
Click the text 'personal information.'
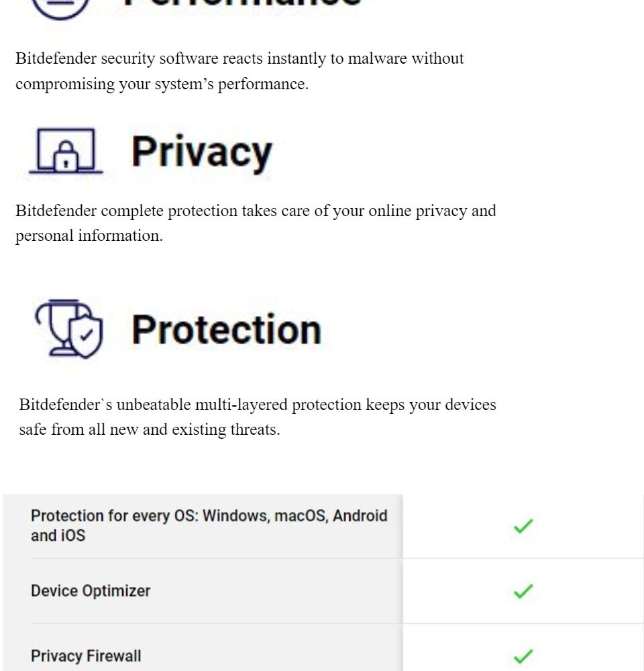[89, 236]
